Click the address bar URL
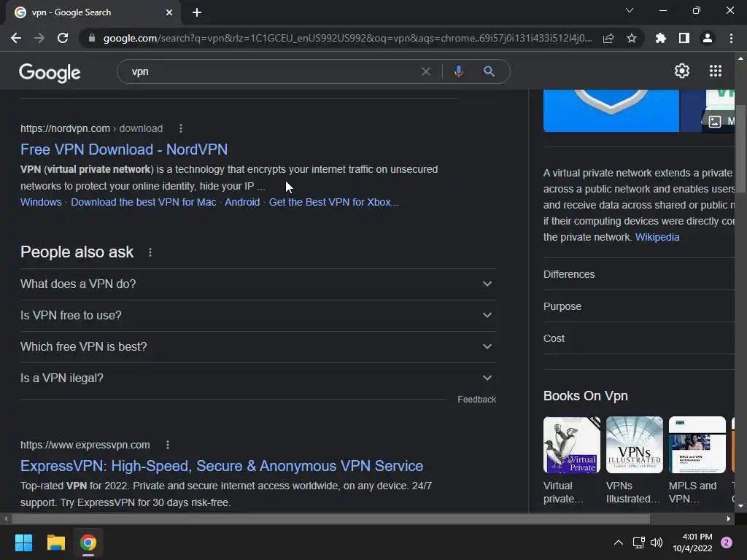Image resolution: width=747 pixels, height=560 pixels. click(x=347, y=38)
